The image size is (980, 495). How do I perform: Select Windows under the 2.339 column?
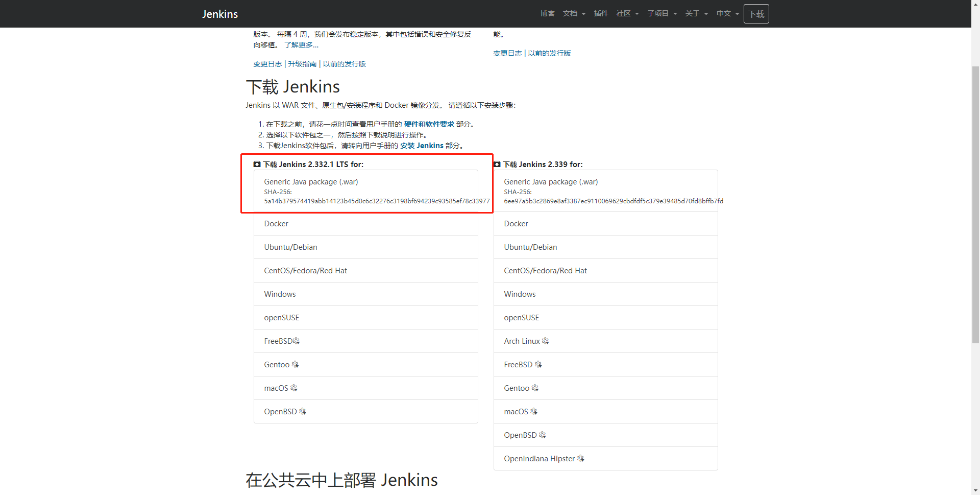coord(605,294)
